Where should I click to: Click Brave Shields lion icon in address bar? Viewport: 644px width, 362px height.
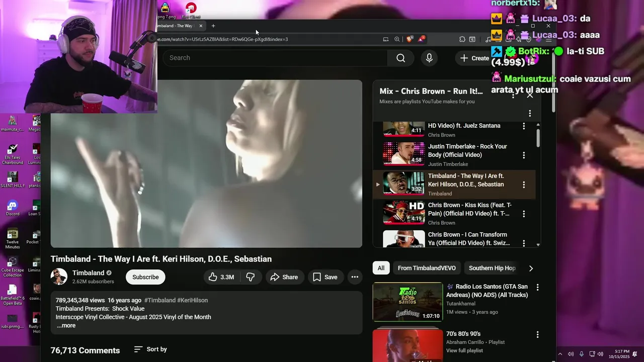pos(410,39)
